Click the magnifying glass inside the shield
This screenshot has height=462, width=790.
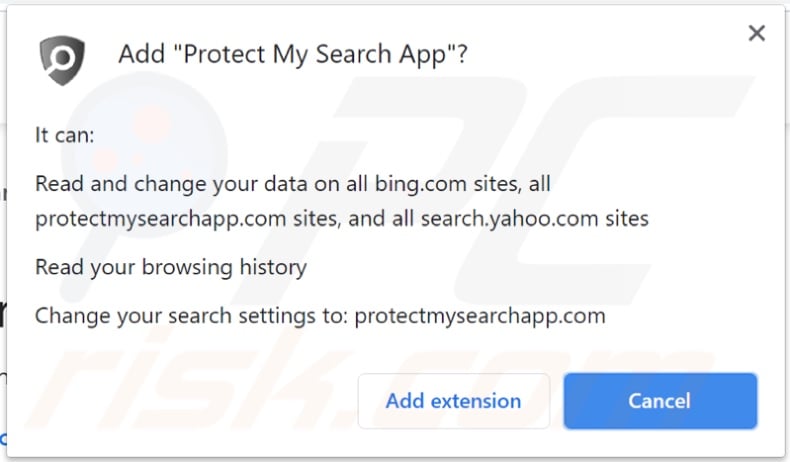point(64,57)
